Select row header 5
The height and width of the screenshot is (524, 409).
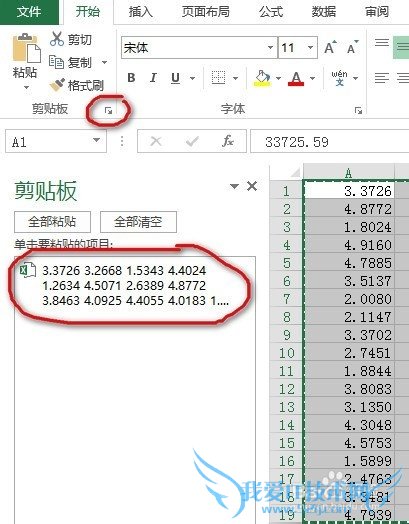click(287, 263)
